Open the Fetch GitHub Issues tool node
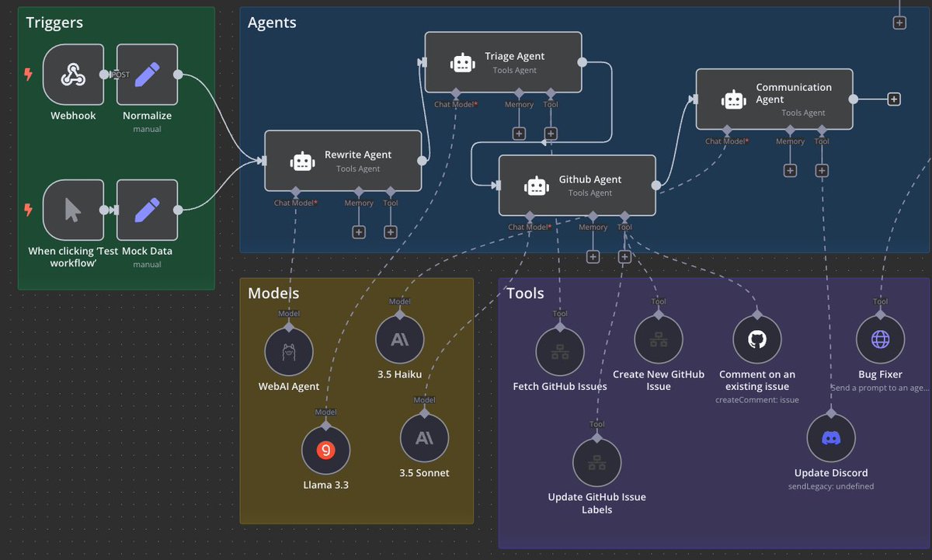 pyautogui.click(x=560, y=352)
